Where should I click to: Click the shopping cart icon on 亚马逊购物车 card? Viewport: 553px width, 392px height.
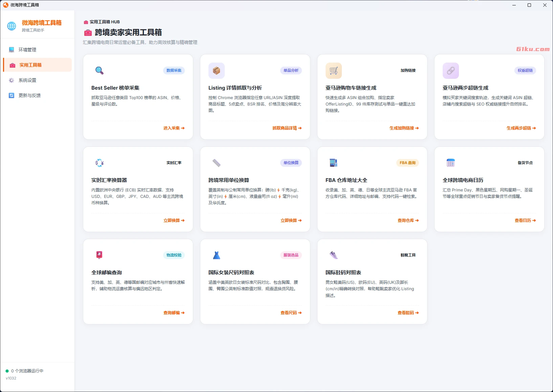pos(334,71)
